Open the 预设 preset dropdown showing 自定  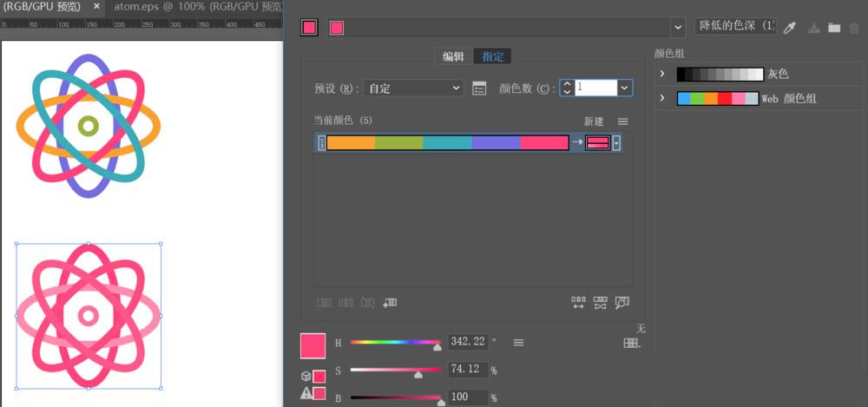(413, 88)
